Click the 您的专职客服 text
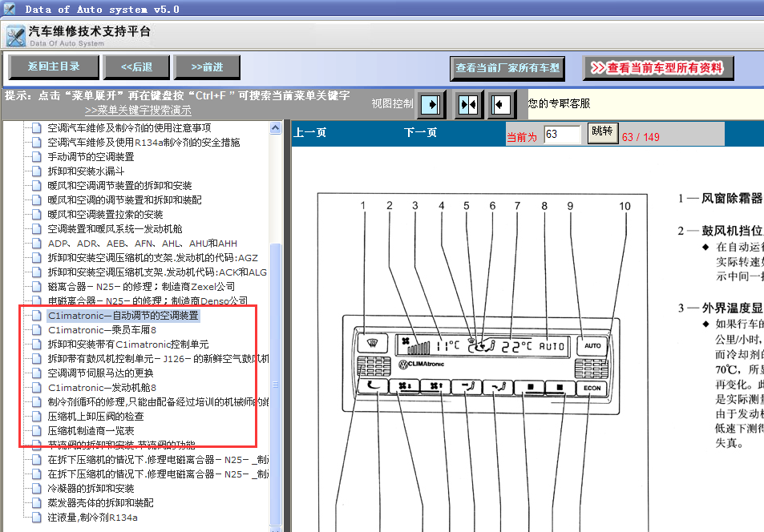The width and height of the screenshot is (764, 532). 559,103
